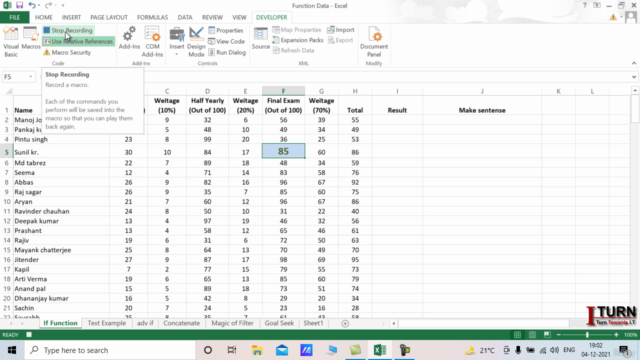640x360 pixels.
Task: Open the Magic of Filter sheet
Action: pyautogui.click(x=232, y=323)
